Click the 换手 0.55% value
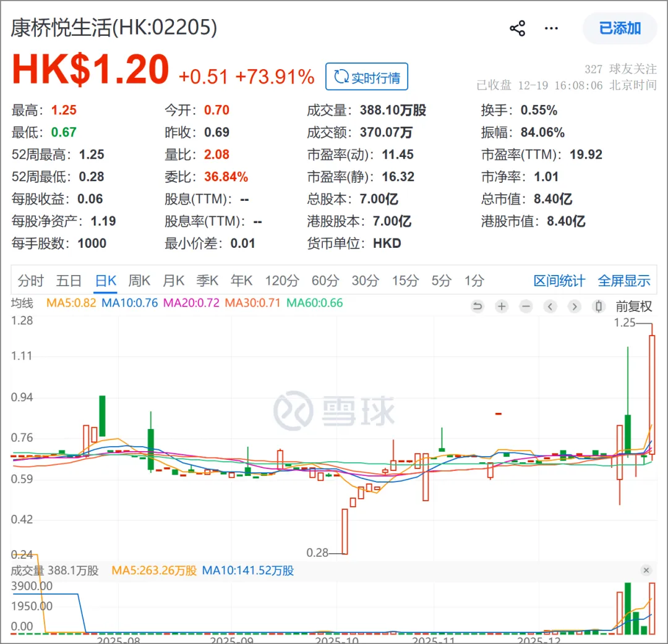This screenshot has width=668, height=644. (x=539, y=110)
